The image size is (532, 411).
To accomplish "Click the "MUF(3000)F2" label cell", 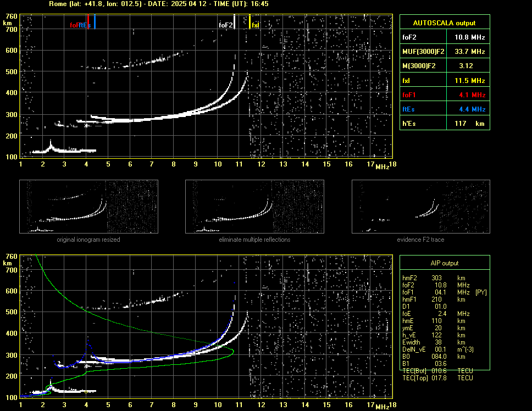I will click(x=423, y=52).
